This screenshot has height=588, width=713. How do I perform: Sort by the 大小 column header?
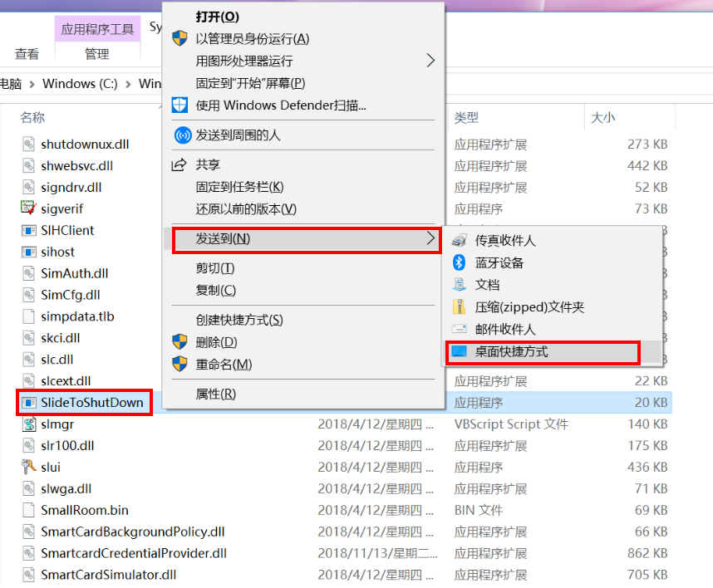602,118
